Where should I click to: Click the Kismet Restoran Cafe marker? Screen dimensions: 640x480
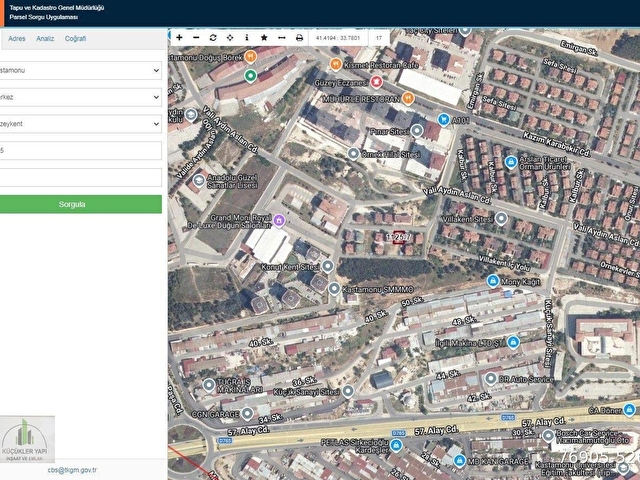pyautogui.click(x=336, y=64)
